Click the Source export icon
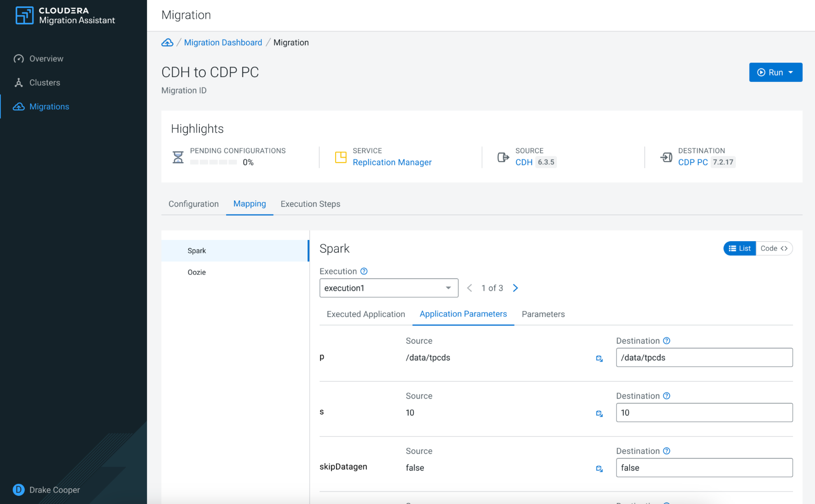This screenshot has width=815, height=504. pos(503,157)
